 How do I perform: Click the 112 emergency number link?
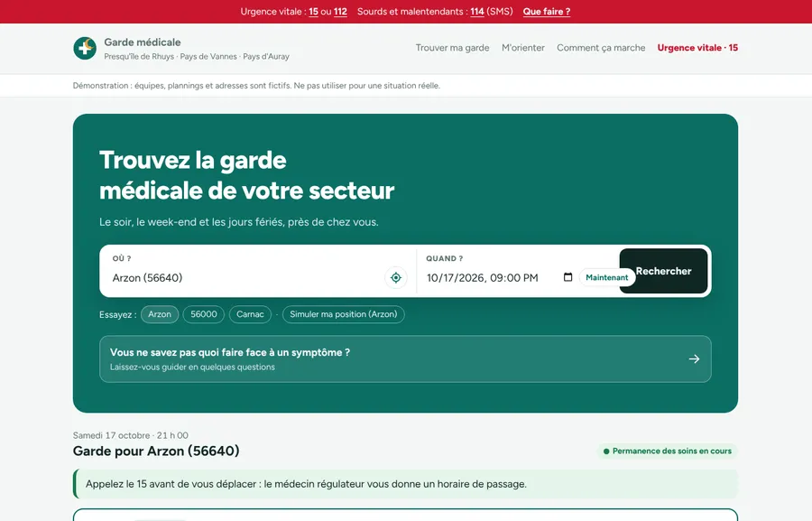coord(340,12)
